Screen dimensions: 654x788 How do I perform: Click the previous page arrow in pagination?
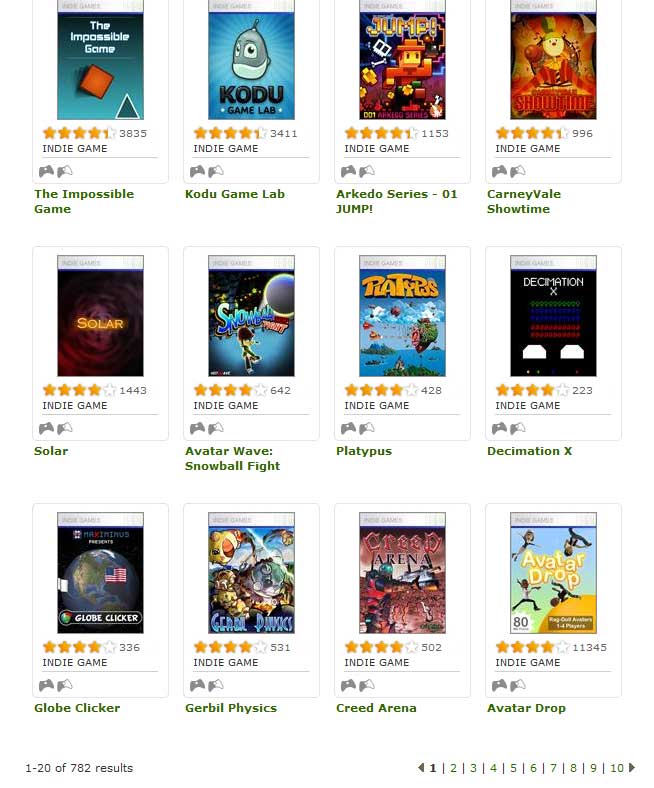(x=421, y=767)
